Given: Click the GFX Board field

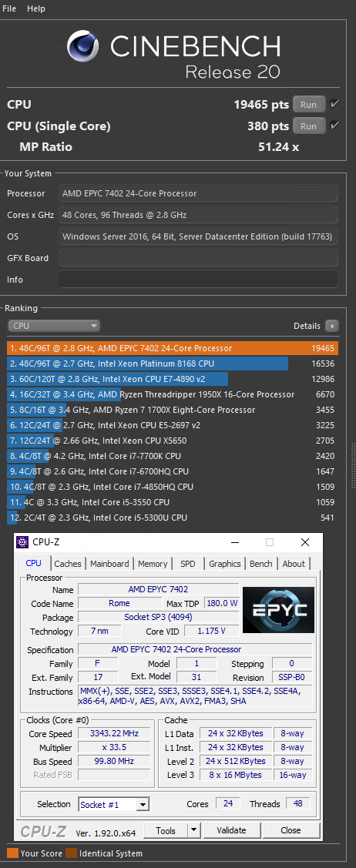Looking at the screenshot, I should coord(198,258).
